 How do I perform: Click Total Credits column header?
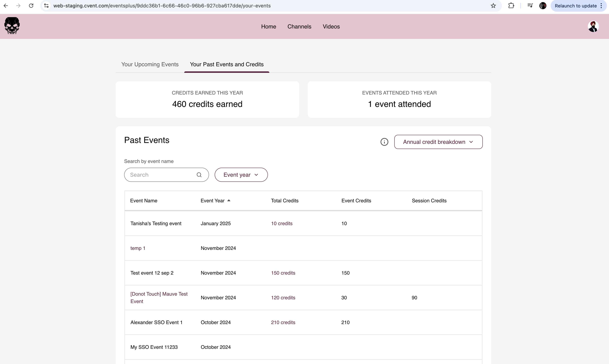(x=285, y=200)
